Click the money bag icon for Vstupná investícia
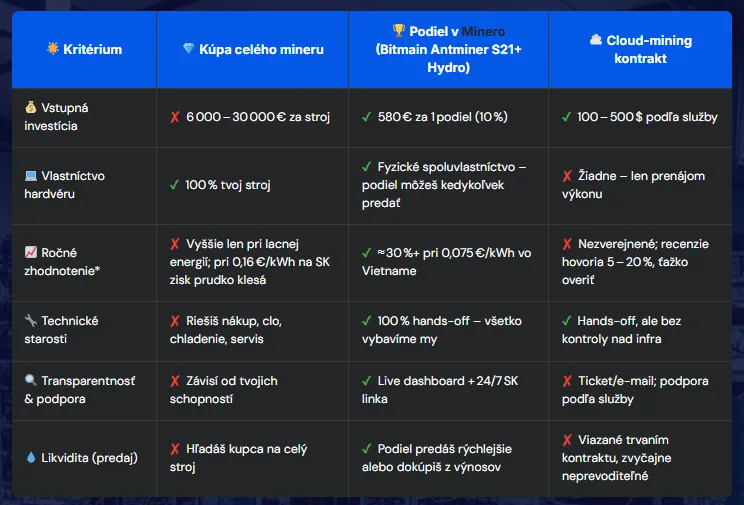Image resolution: width=744 pixels, height=505 pixels. coord(31,107)
